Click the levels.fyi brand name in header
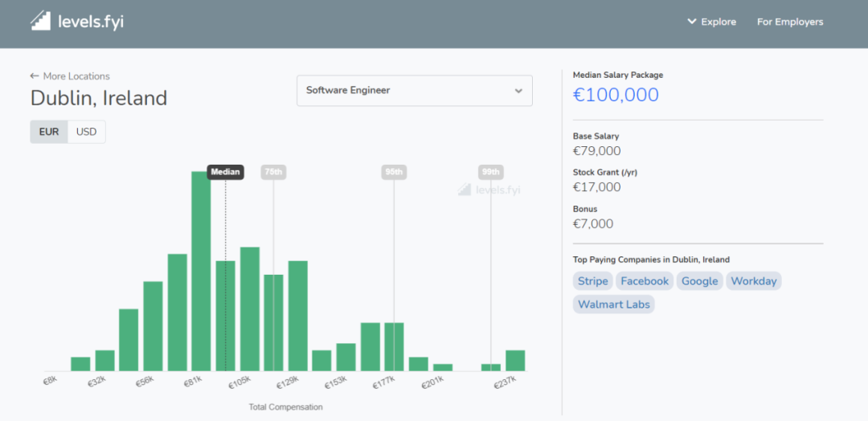The height and width of the screenshot is (421, 868). pyautogui.click(x=91, y=22)
